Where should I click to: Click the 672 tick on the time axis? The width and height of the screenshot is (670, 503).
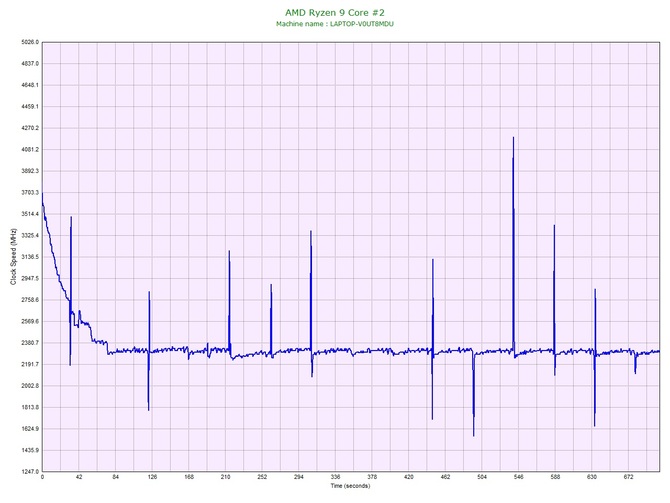[x=629, y=477]
